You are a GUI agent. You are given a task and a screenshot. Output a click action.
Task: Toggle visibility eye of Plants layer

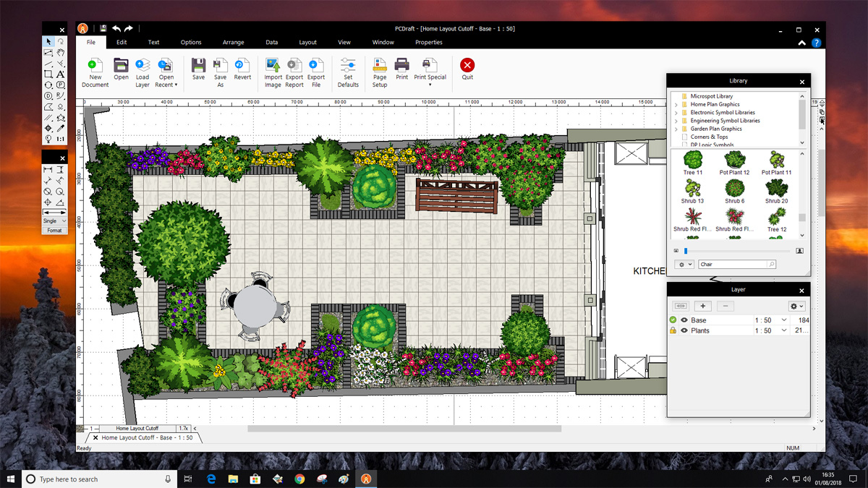[684, 330]
